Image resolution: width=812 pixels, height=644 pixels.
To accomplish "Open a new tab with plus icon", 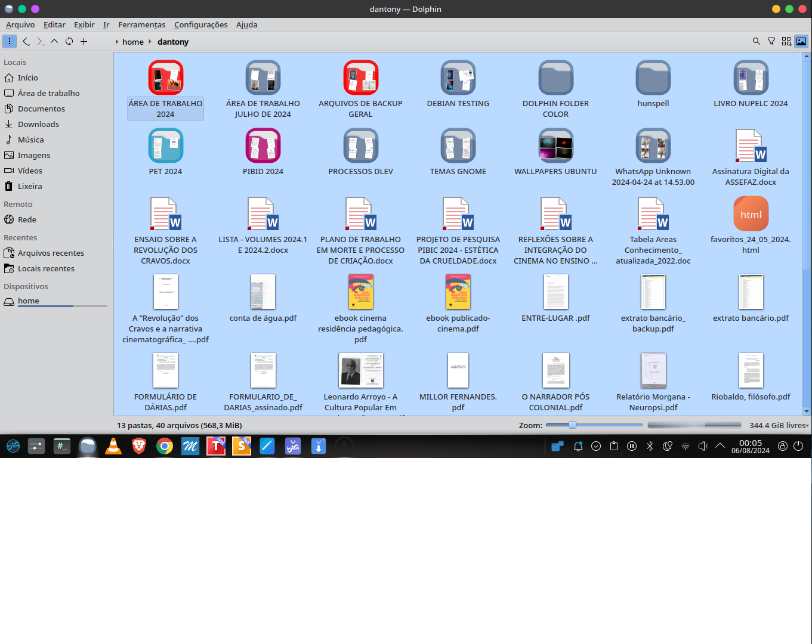I will (84, 41).
